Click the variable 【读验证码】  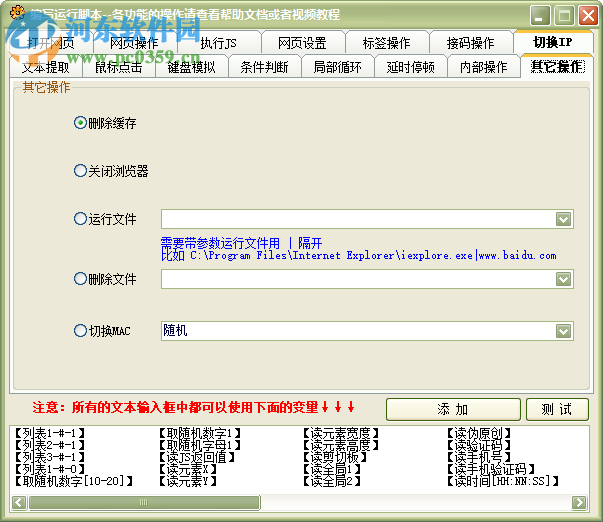point(479,445)
